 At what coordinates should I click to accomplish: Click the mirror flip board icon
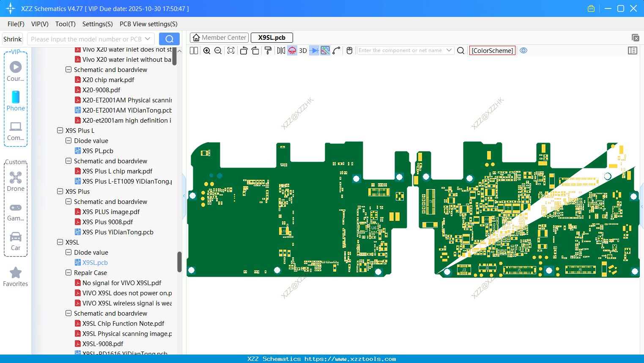click(x=281, y=51)
